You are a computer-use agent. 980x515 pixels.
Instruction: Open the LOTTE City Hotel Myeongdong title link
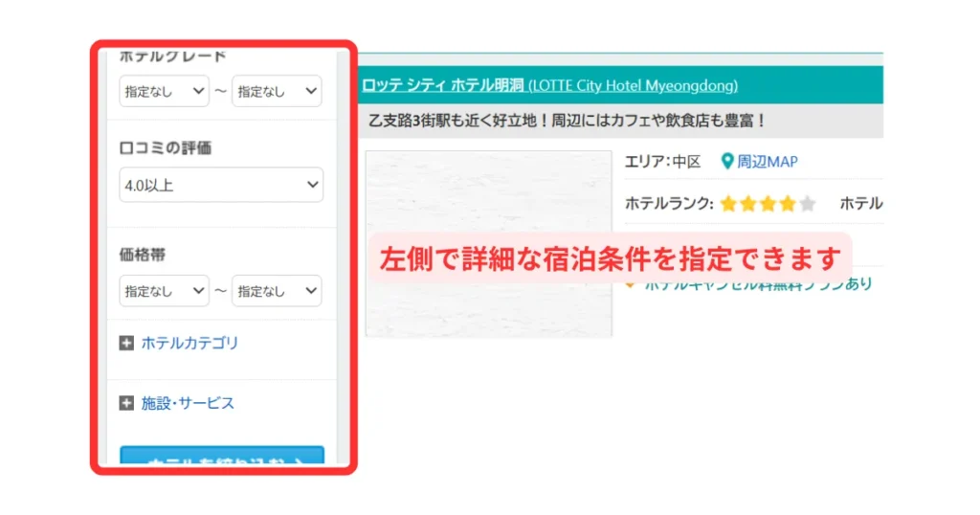[549, 85]
